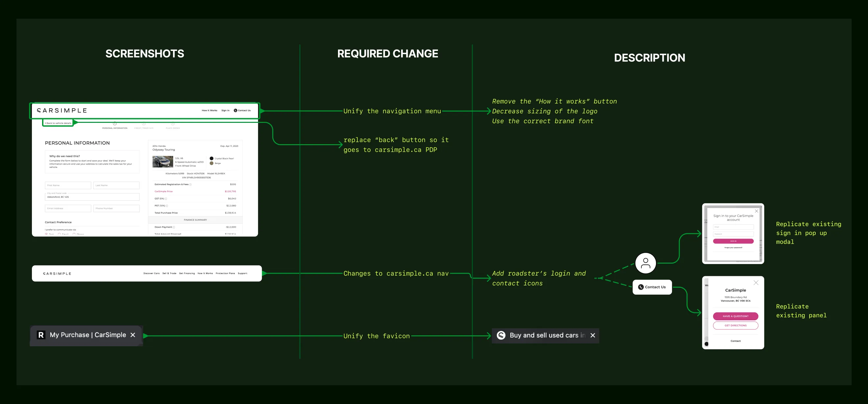Open Discover Cars in carsimple.ca nav
The width and height of the screenshot is (868, 404).
(x=151, y=273)
